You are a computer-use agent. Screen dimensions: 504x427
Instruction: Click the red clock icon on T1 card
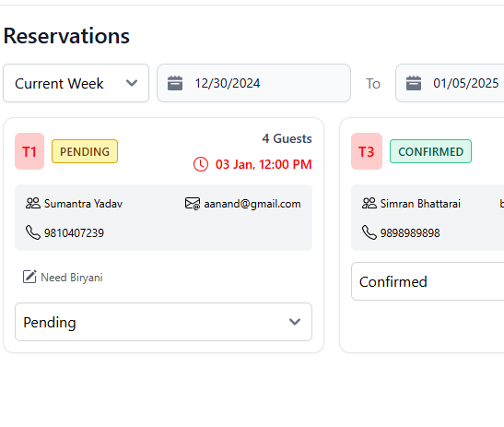point(201,164)
